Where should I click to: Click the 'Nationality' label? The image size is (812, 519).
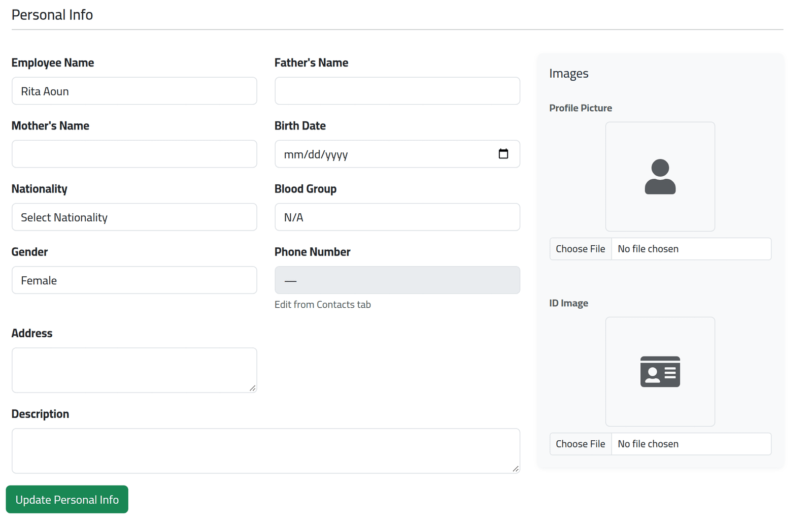pos(40,189)
